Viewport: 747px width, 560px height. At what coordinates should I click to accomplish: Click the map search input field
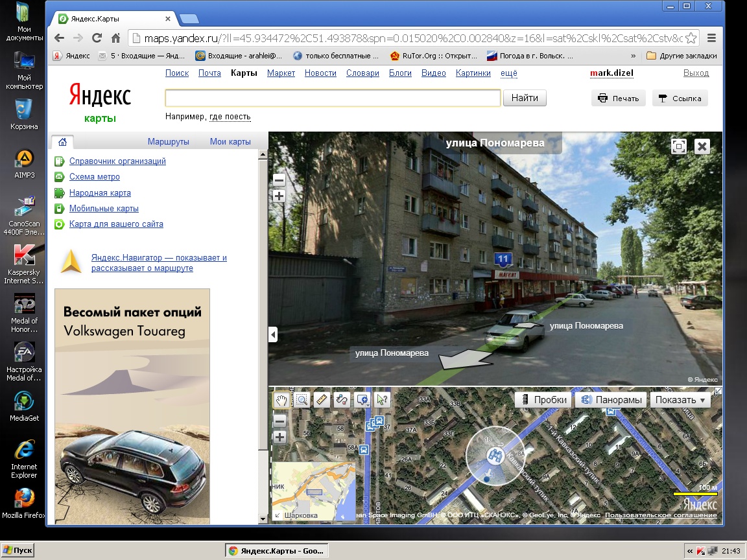click(x=333, y=98)
